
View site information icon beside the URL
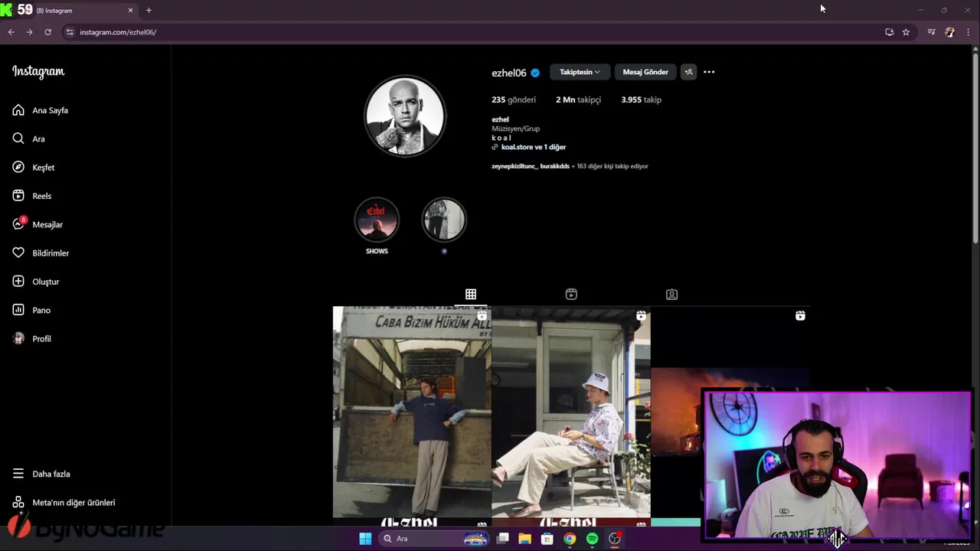click(70, 32)
